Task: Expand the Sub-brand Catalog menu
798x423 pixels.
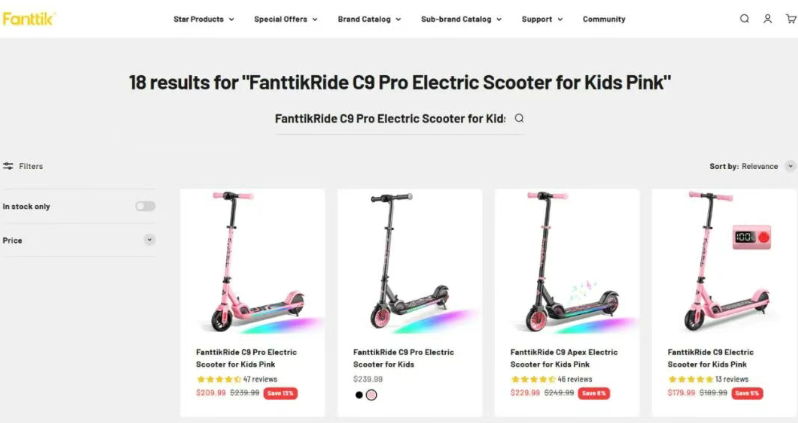Action: pos(462,19)
